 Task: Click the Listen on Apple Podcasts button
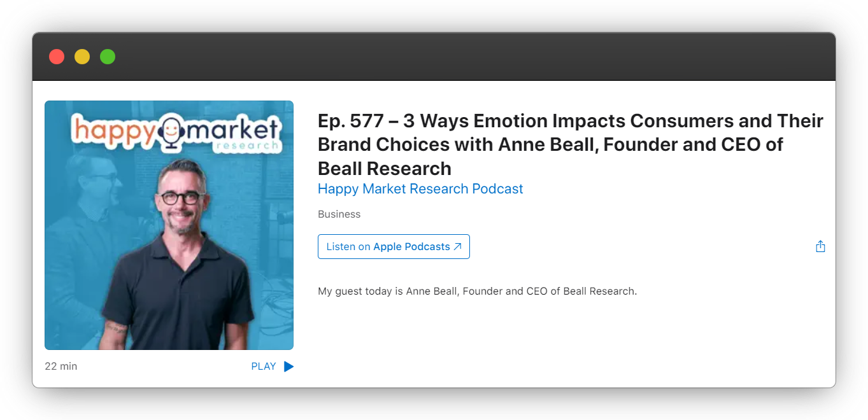(x=394, y=246)
